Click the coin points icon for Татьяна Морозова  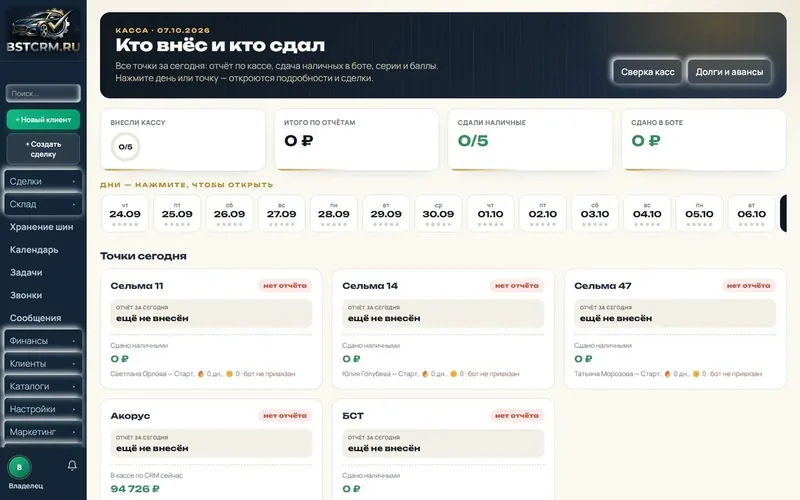pos(695,374)
